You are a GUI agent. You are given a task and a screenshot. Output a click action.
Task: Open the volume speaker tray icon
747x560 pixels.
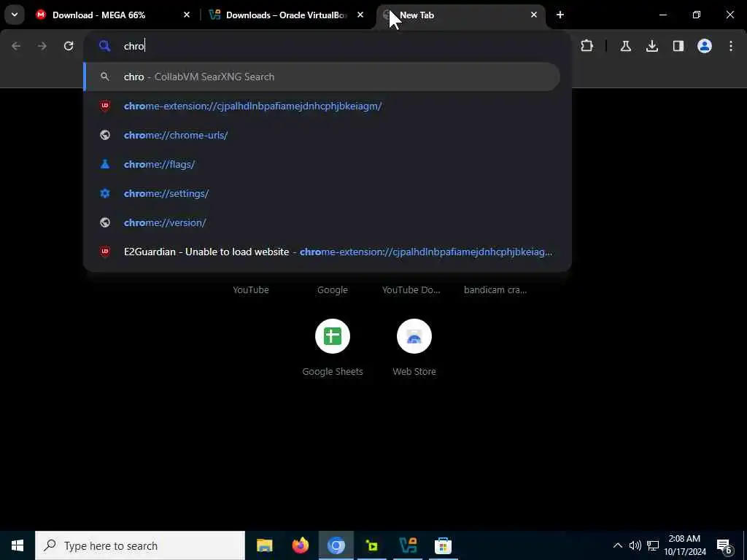[x=635, y=545]
